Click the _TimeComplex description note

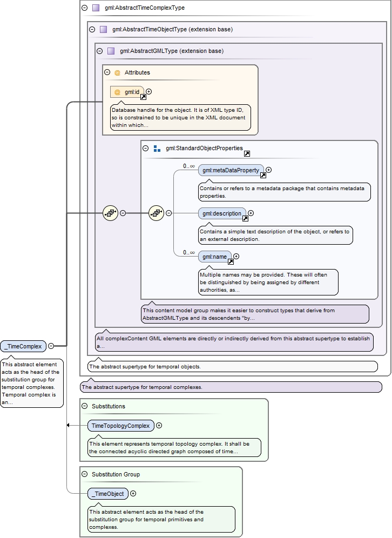[x=32, y=384]
